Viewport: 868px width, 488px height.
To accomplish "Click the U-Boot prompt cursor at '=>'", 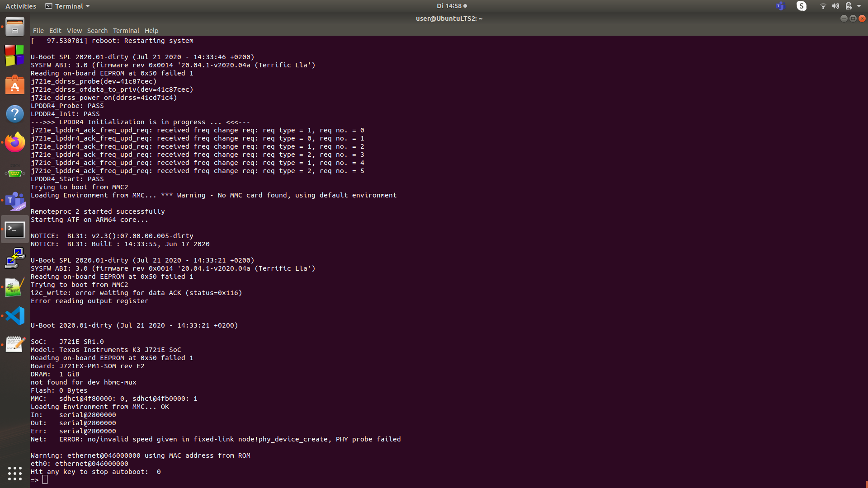I will tap(45, 480).
